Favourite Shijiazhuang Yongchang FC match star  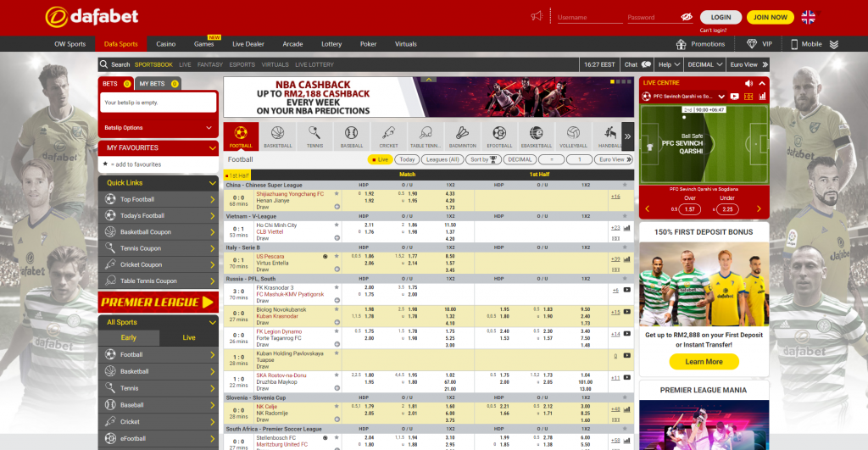point(337,194)
